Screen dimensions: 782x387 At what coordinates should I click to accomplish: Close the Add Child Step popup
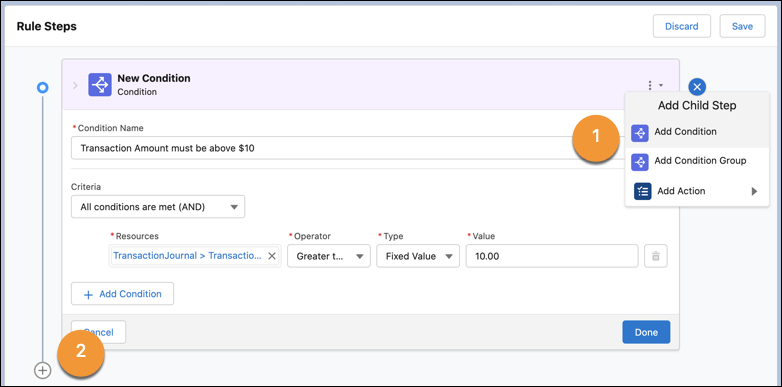click(x=697, y=87)
